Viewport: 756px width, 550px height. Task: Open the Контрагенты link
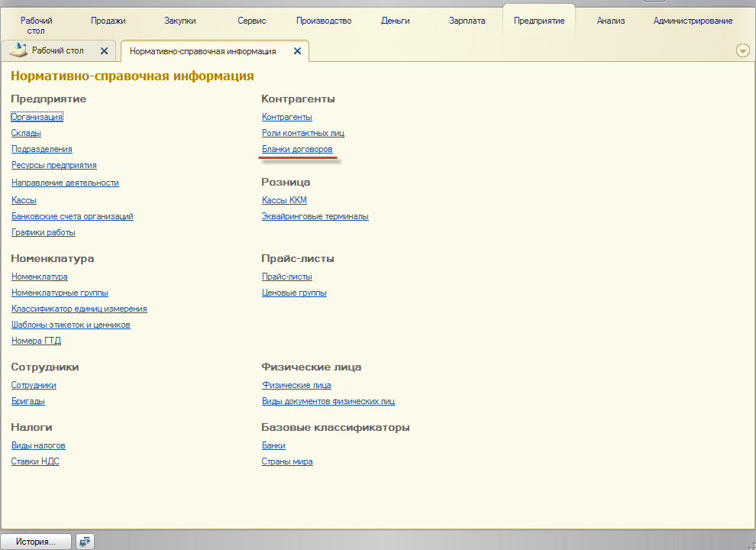coord(287,117)
